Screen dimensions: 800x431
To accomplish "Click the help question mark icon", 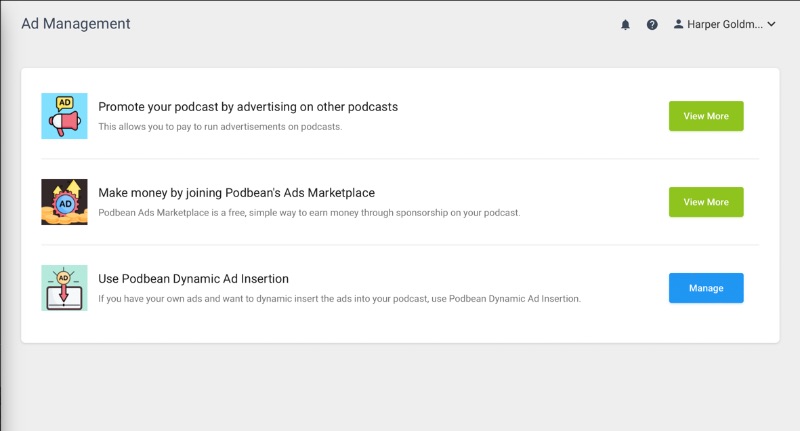I will pyautogui.click(x=652, y=24).
